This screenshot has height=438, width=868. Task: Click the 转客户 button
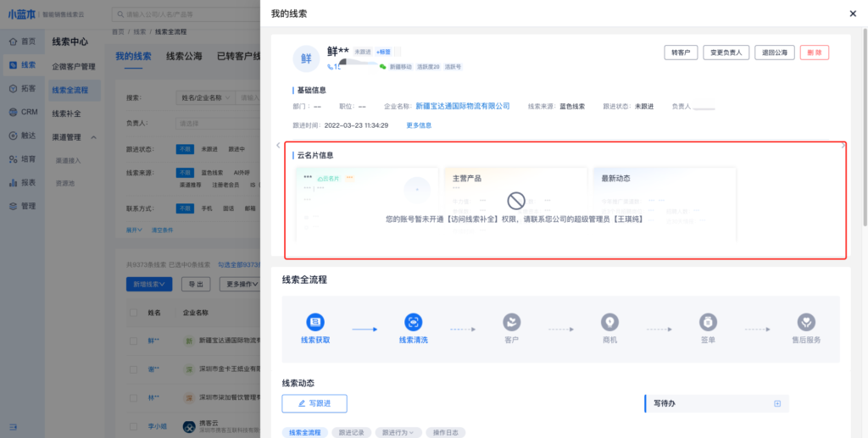[680, 53]
